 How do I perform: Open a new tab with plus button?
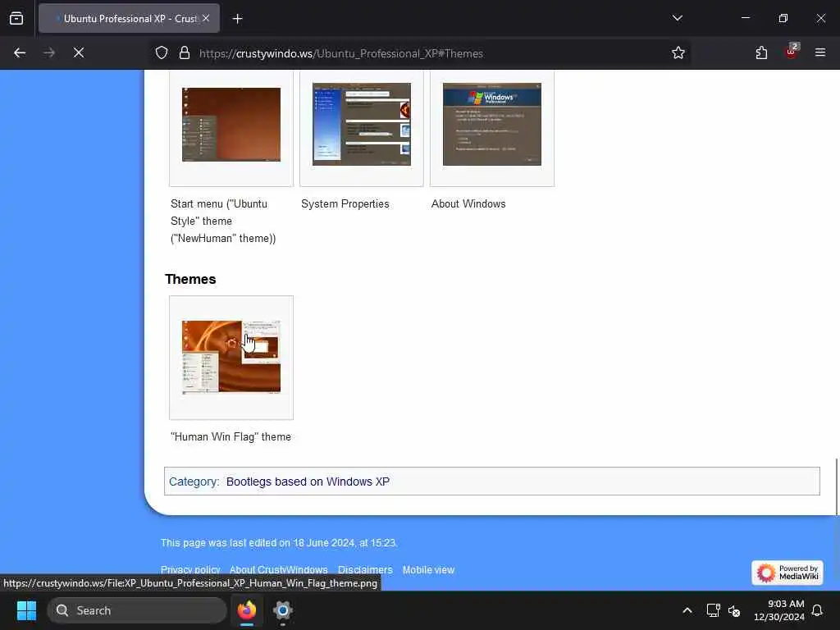[237, 19]
